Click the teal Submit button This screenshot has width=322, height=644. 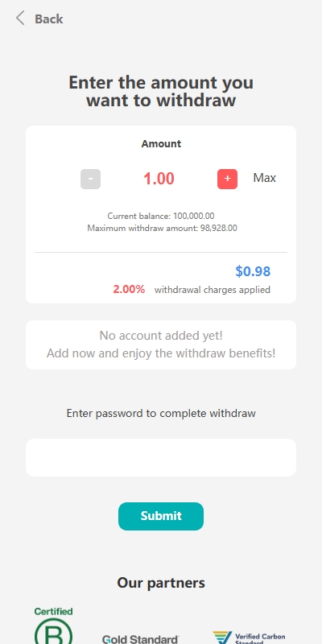161,516
